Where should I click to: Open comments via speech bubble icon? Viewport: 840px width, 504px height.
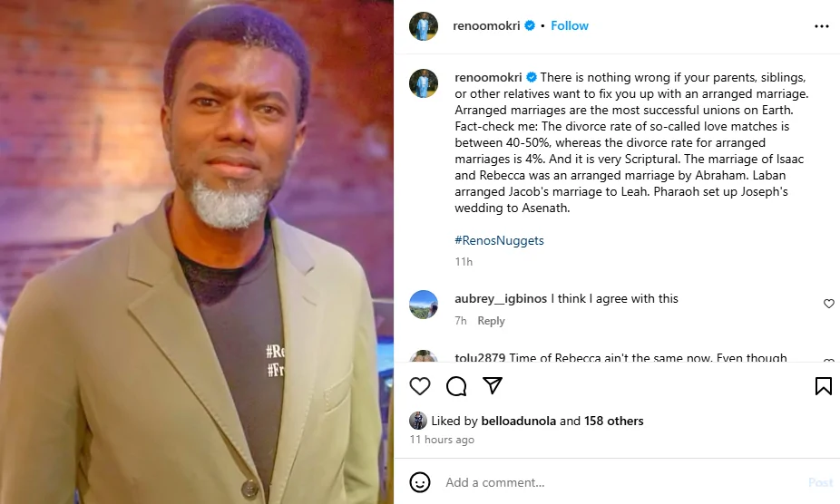(x=456, y=387)
